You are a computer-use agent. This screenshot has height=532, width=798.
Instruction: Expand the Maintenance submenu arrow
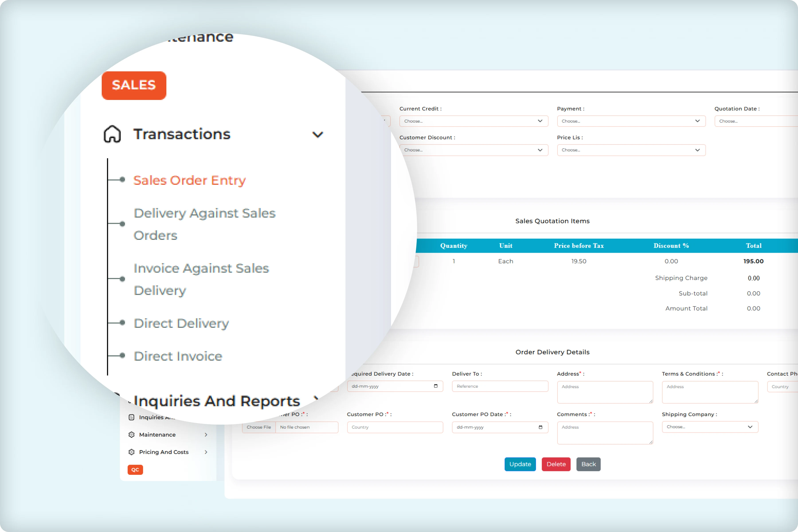pyautogui.click(x=206, y=435)
